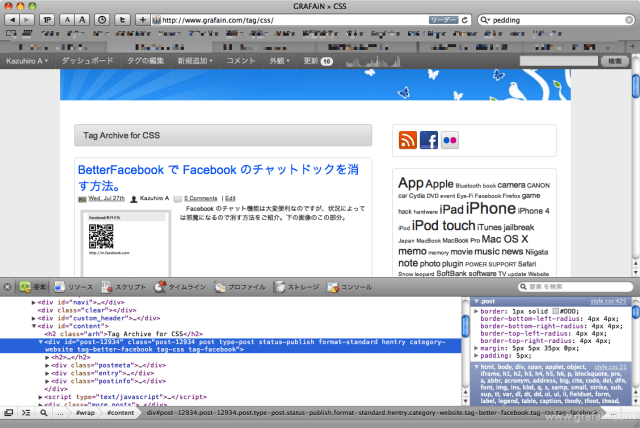Open the BetterFacebook post title link
This screenshot has width=640, height=428.
[x=218, y=177]
